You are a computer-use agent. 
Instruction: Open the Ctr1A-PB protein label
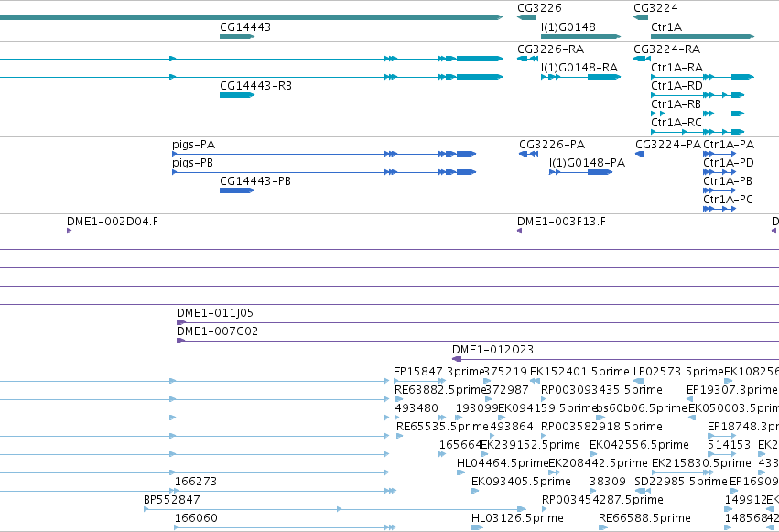pos(728,181)
